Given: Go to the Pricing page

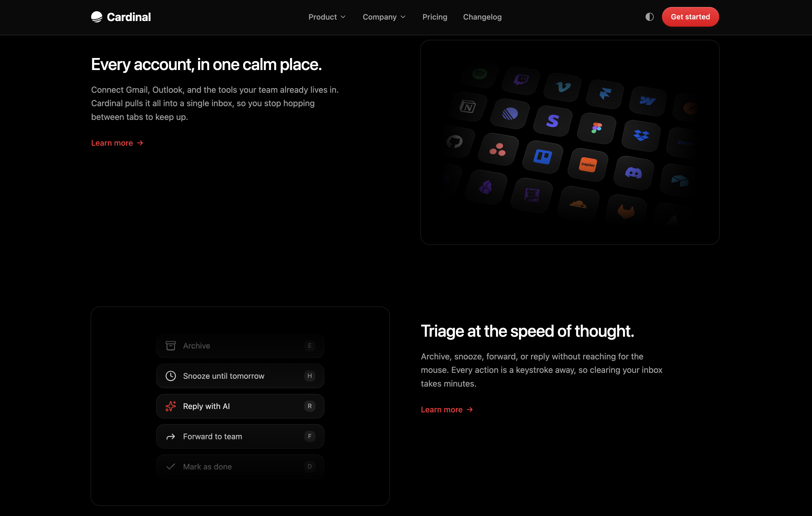Looking at the screenshot, I should (435, 17).
